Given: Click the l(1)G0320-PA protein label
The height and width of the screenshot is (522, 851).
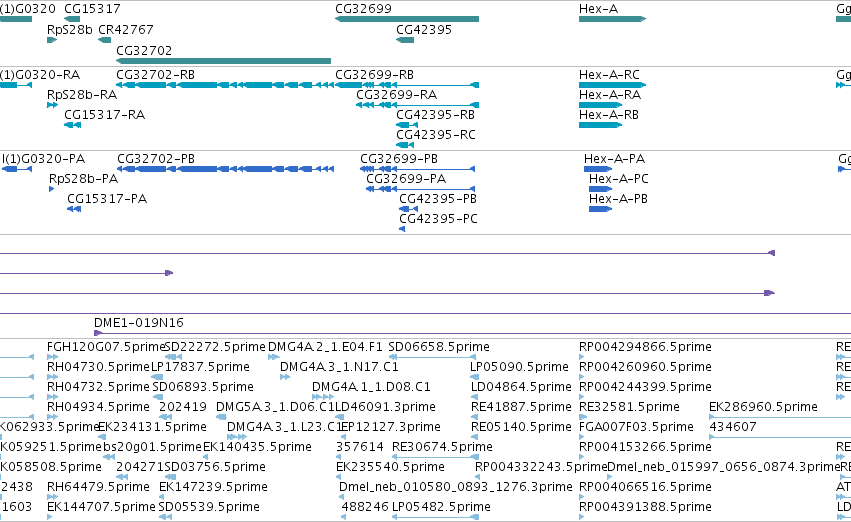Looking at the screenshot, I should 43,159.
